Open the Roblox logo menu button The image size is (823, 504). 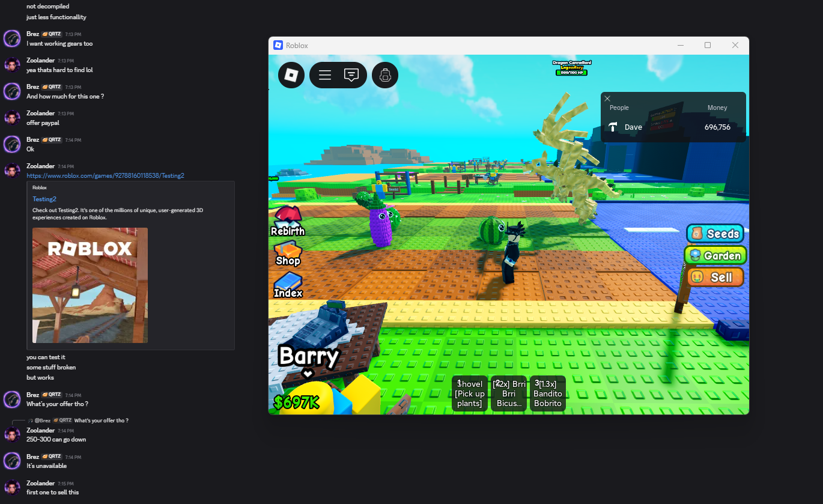[291, 75]
